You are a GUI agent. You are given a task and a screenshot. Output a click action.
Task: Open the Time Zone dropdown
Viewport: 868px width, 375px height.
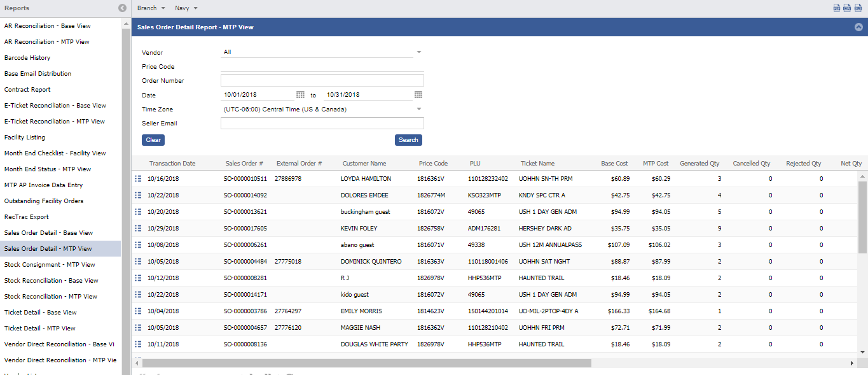[x=419, y=110]
